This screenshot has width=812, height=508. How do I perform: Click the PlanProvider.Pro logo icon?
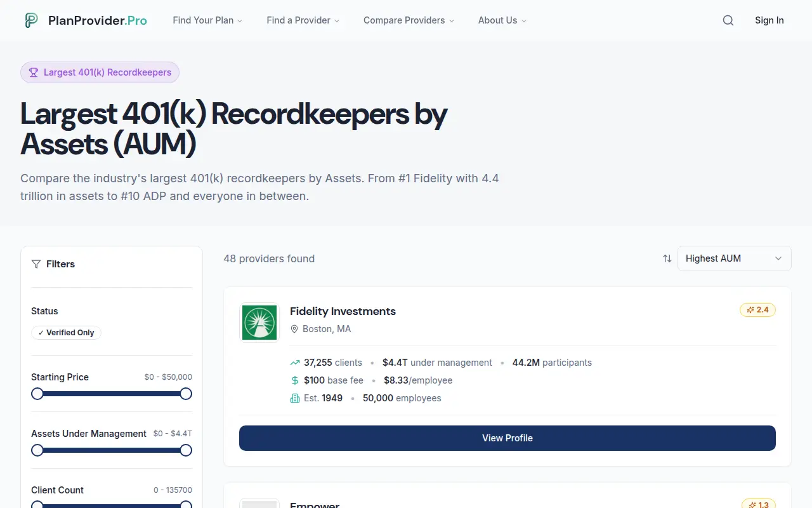click(x=31, y=20)
